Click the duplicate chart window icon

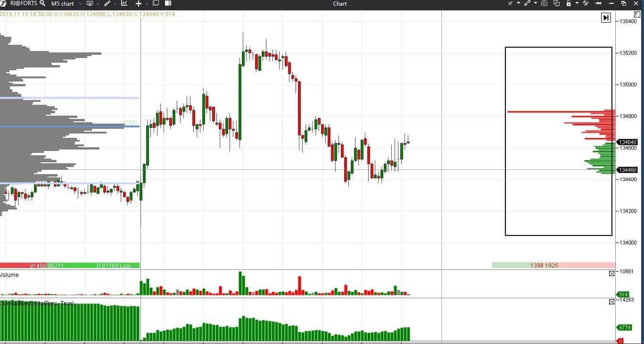[x=556, y=4]
